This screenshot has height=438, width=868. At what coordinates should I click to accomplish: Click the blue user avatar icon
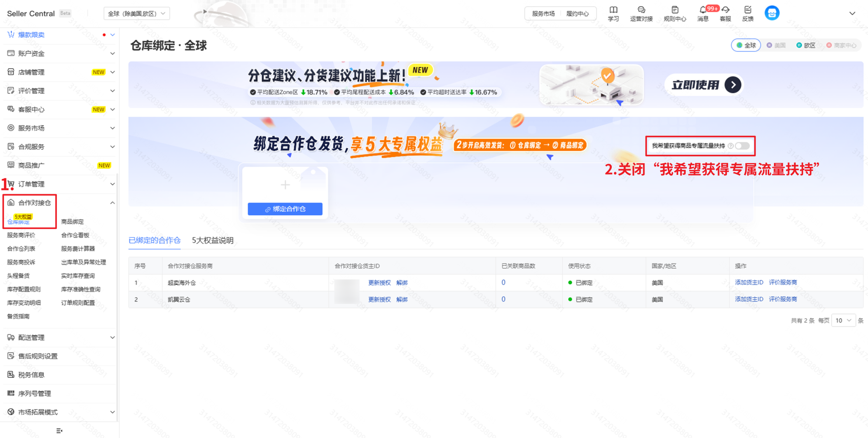[x=772, y=13]
